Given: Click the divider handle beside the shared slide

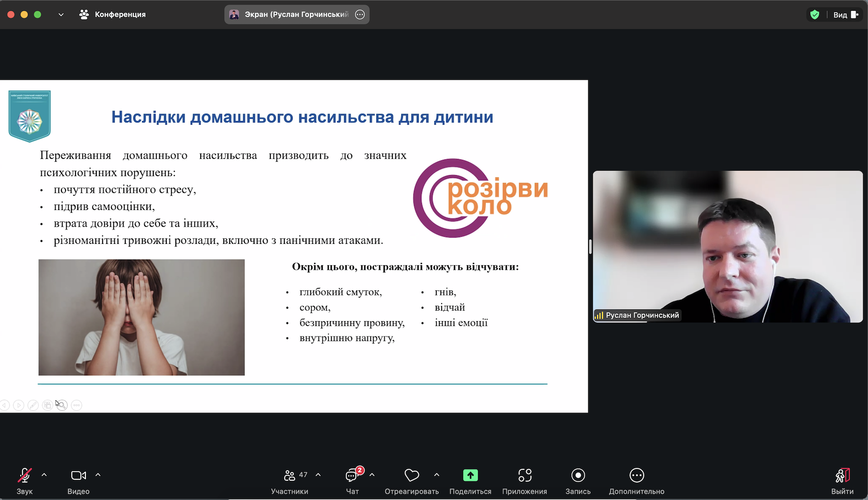Looking at the screenshot, I should [590, 247].
